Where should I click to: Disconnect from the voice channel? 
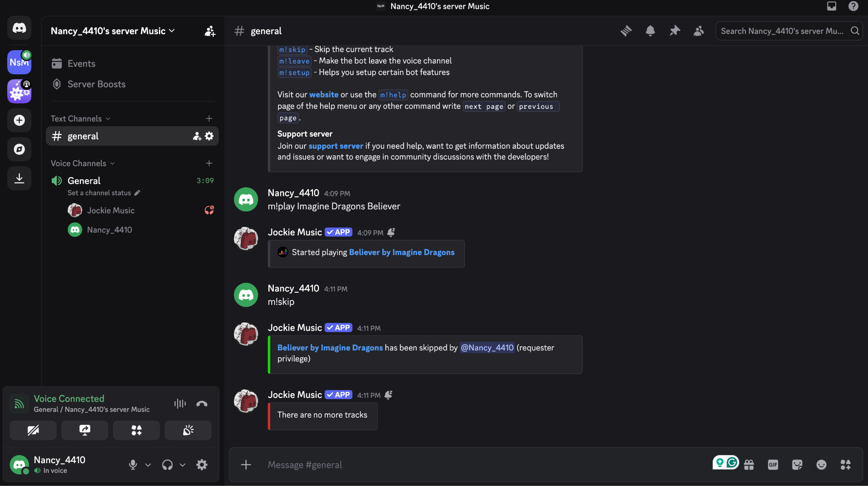202,403
